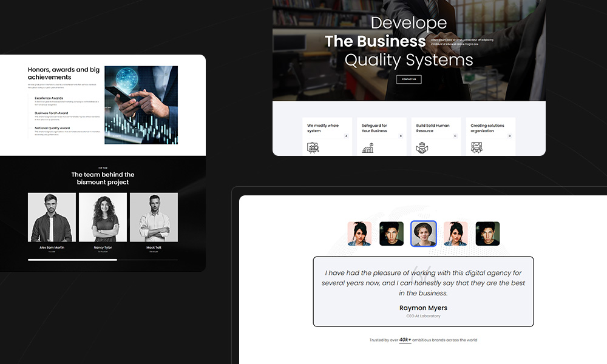The image size is (607, 364).
Task: Click the Raymon Myers testimonial card
Action: tap(423, 291)
